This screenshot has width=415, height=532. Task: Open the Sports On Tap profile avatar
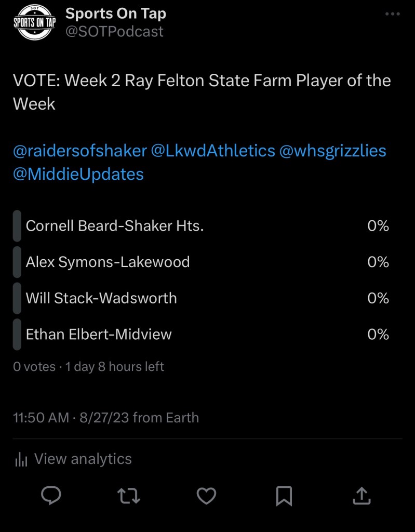(x=34, y=23)
